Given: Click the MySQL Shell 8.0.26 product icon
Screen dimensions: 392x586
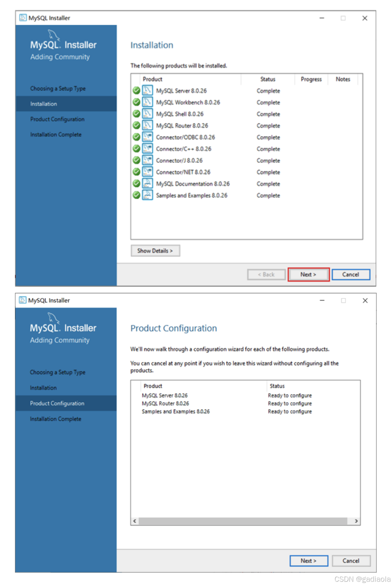Looking at the screenshot, I should [147, 114].
